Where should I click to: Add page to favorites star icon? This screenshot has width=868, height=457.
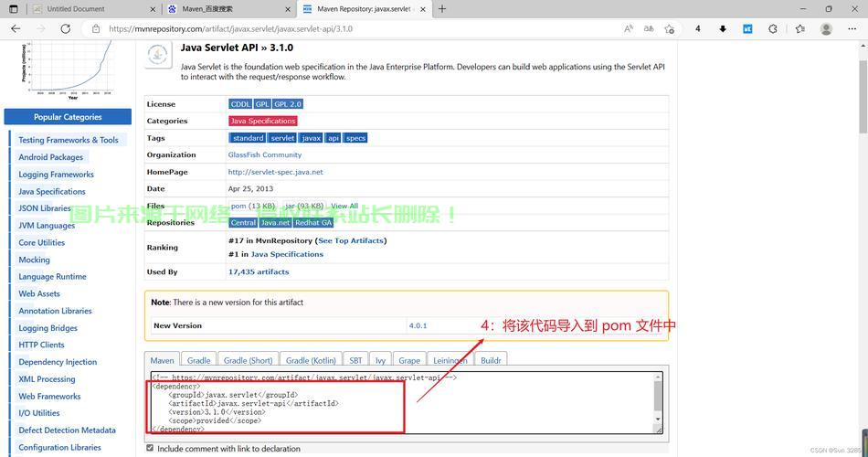click(670, 29)
